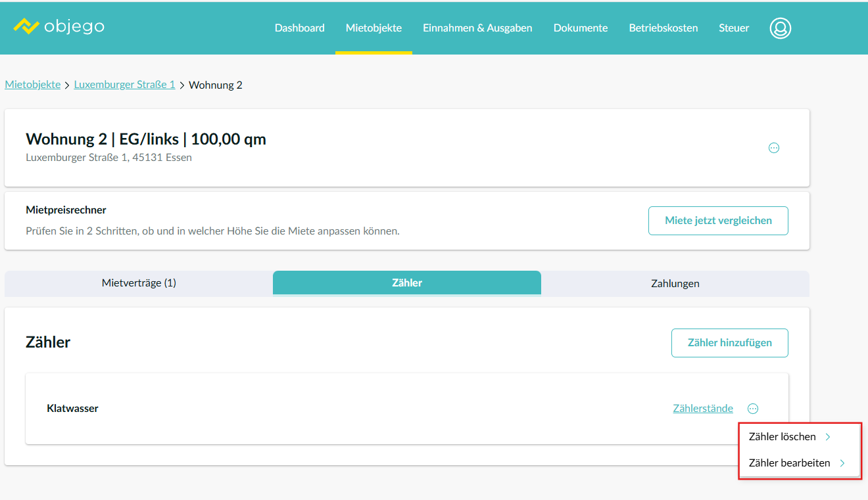
Task: Switch to the Mietverträge (1) tab
Action: [x=139, y=283]
